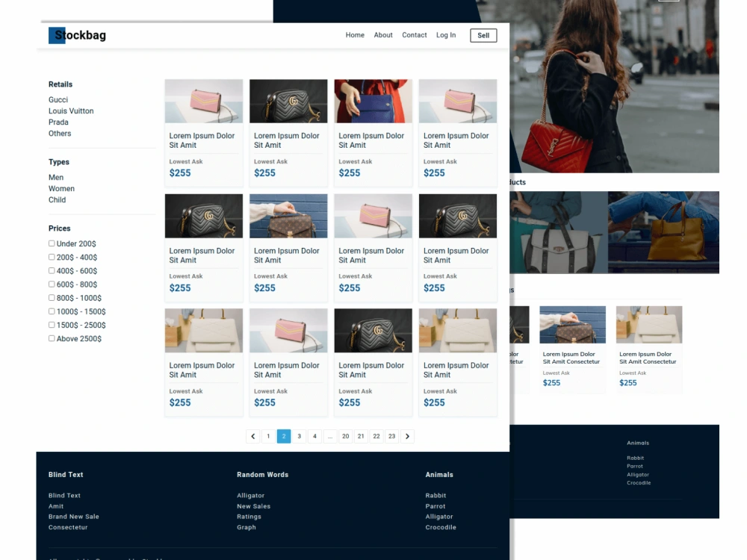Click Rabbit in back page footer
Viewport: 747px width, 560px height.
click(636, 458)
